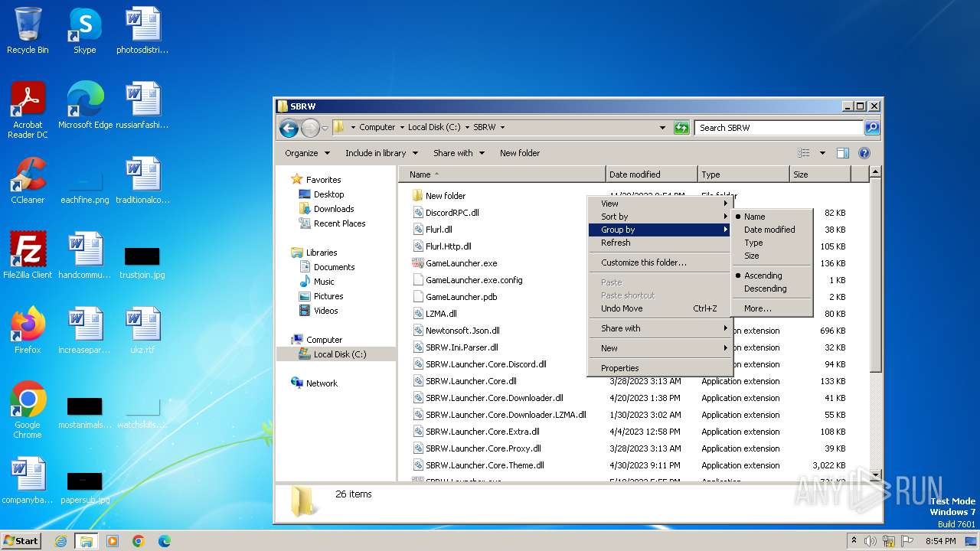Open the Organize dropdown

click(x=307, y=153)
